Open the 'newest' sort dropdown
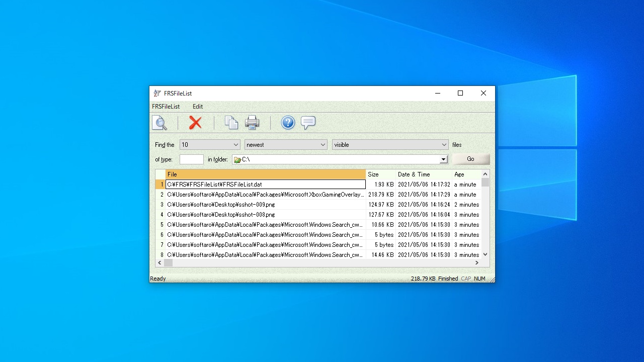This screenshot has width=644, height=362. click(286, 145)
